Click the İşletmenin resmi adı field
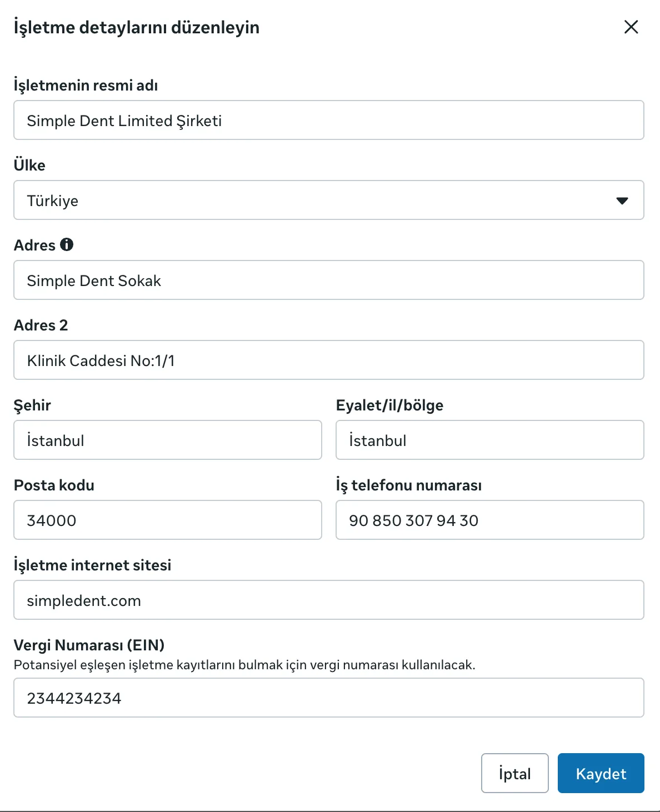Viewport: 660px width, 812px height. pos(329,120)
